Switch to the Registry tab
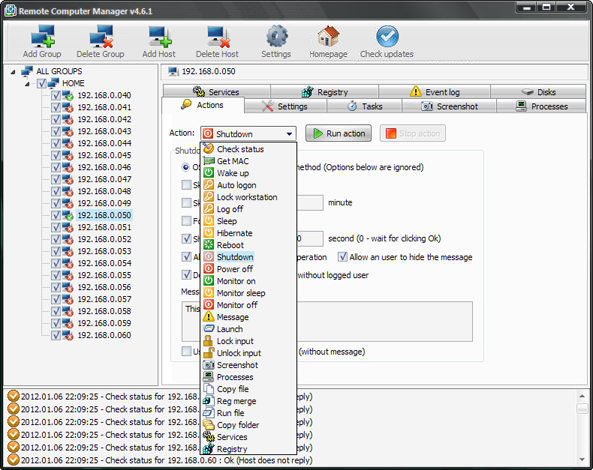This screenshot has width=593, height=470. click(x=324, y=92)
